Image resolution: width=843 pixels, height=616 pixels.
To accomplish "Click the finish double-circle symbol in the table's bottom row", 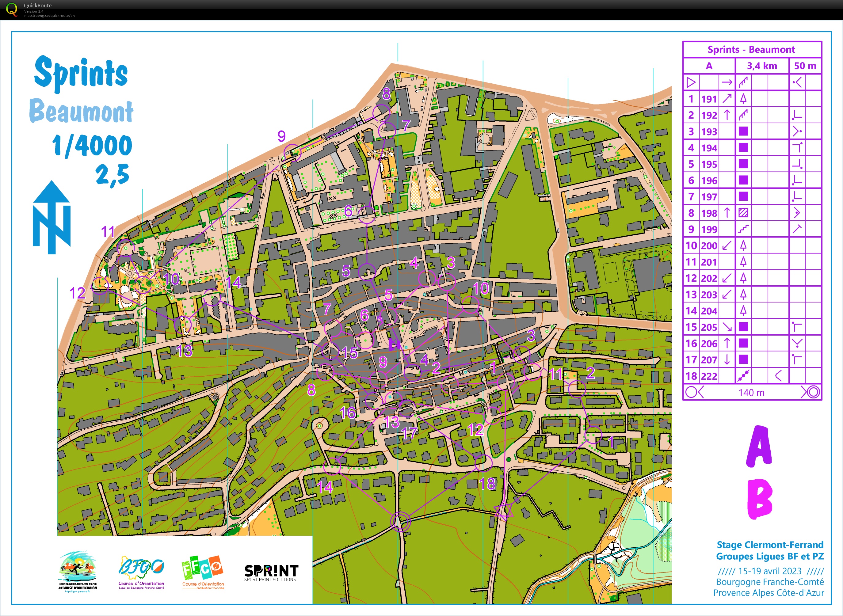I will pos(814,392).
